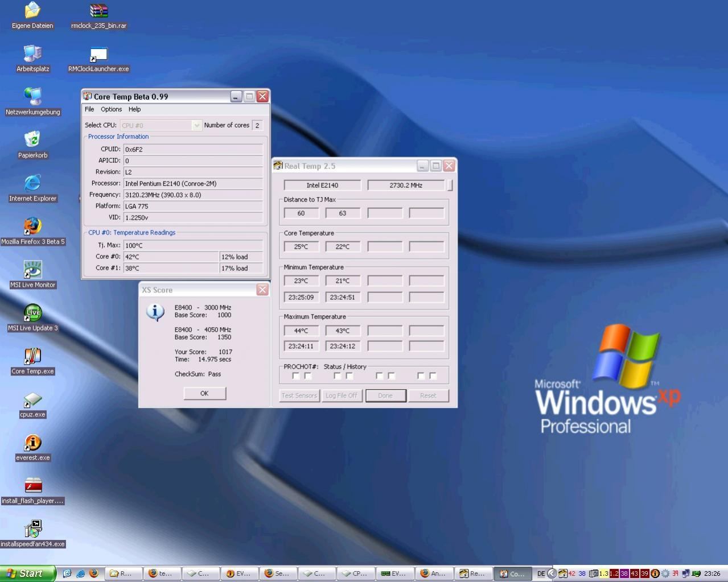Tick the seventh PROCHOT# status checkbox
Screen dimensions: 728x582
[x=421, y=376]
